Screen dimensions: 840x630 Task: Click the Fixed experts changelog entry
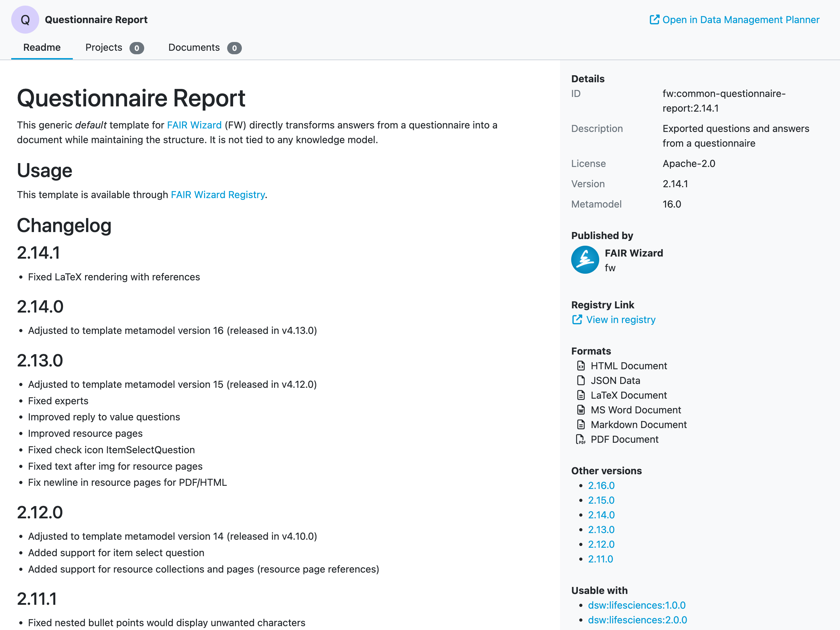tap(58, 401)
